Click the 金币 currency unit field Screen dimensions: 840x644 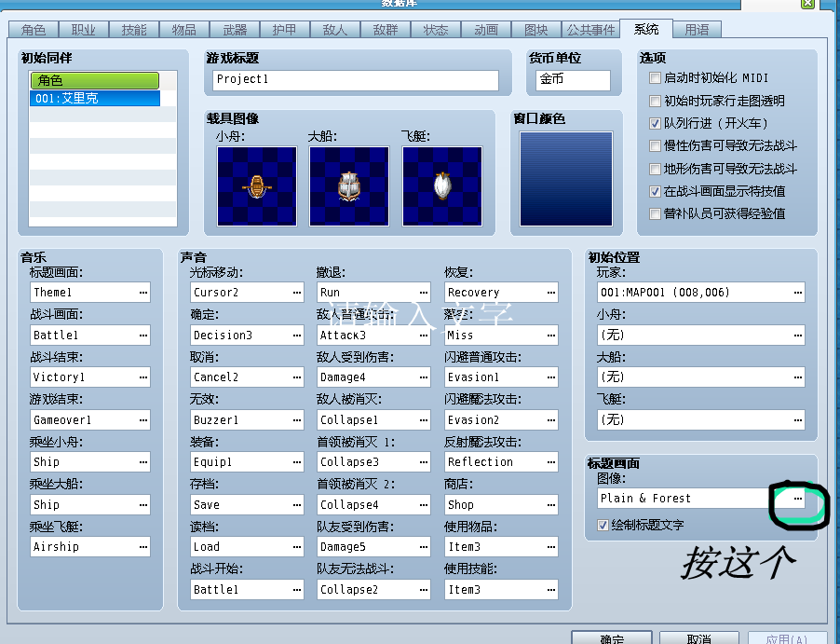[x=574, y=80]
